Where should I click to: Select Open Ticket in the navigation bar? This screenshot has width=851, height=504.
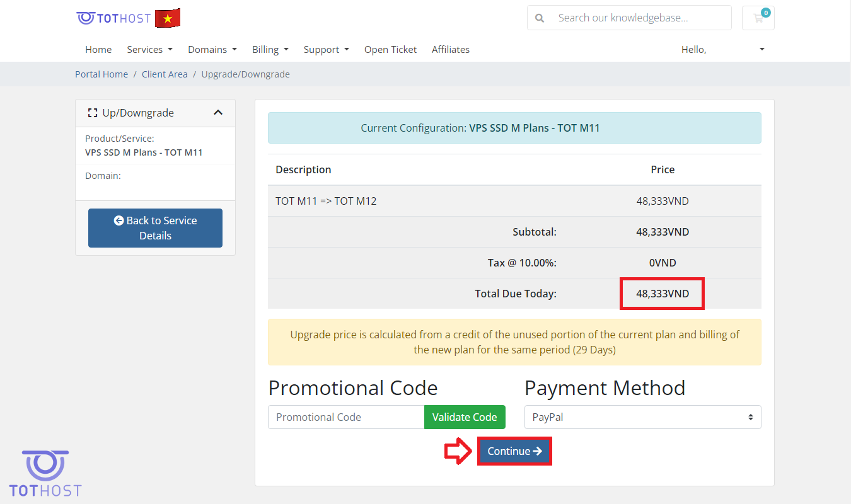390,50
